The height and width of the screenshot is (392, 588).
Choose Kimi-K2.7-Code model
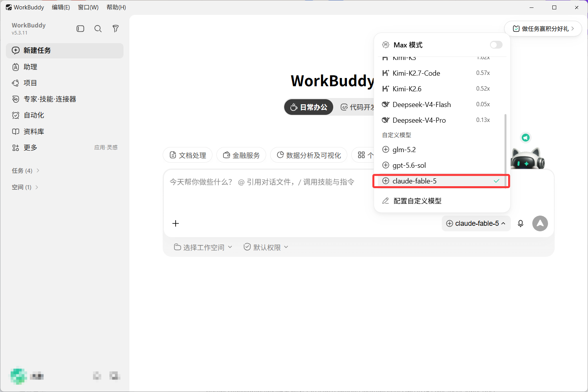441,73
